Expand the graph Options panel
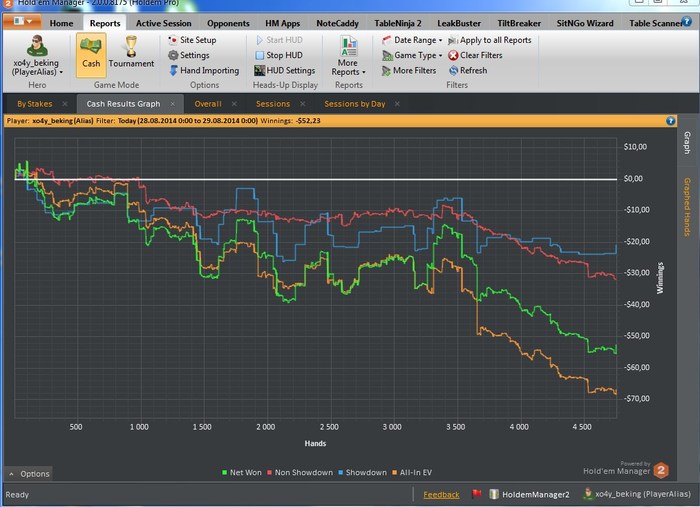This screenshot has height=507, width=700. (x=29, y=474)
